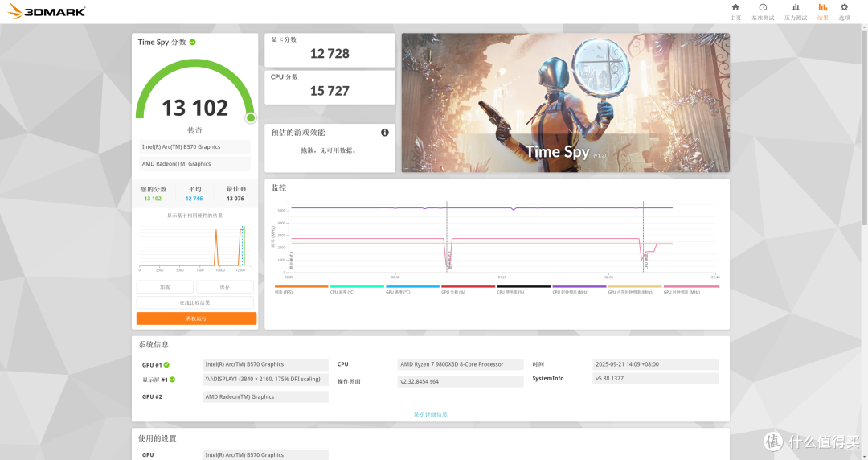The height and width of the screenshot is (460, 868).
Task: Click the GPU setting value in 使用的设置
Action: [x=266, y=454]
